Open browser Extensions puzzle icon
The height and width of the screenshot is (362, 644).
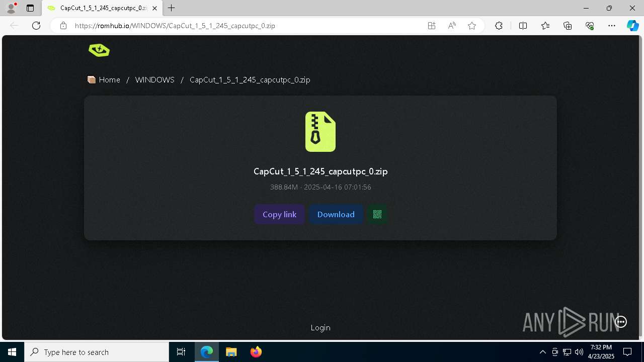coord(499,26)
